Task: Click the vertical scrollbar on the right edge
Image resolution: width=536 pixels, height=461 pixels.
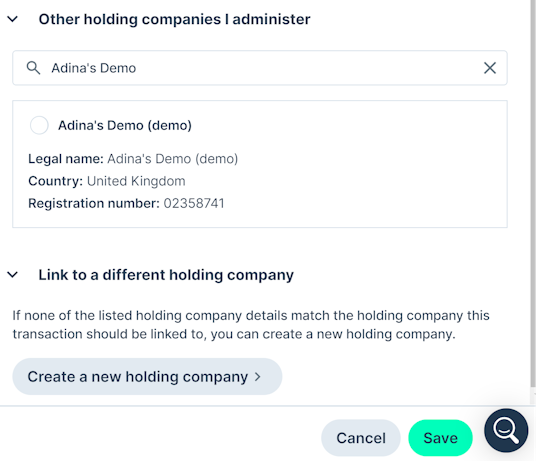Action: 533,195
